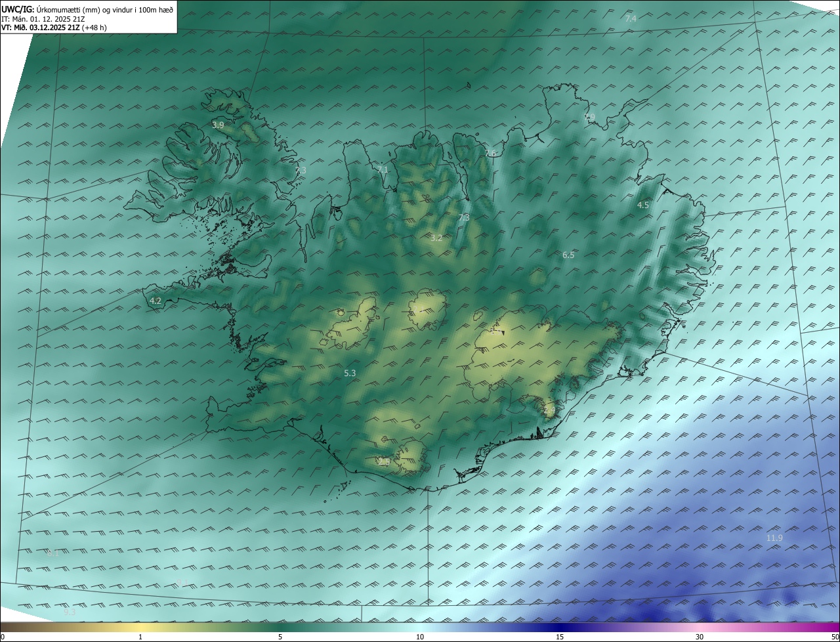This screenshot has height=642, width=840.
Task: Click the 15 tick on the color scale
Action: pos(560,637)
